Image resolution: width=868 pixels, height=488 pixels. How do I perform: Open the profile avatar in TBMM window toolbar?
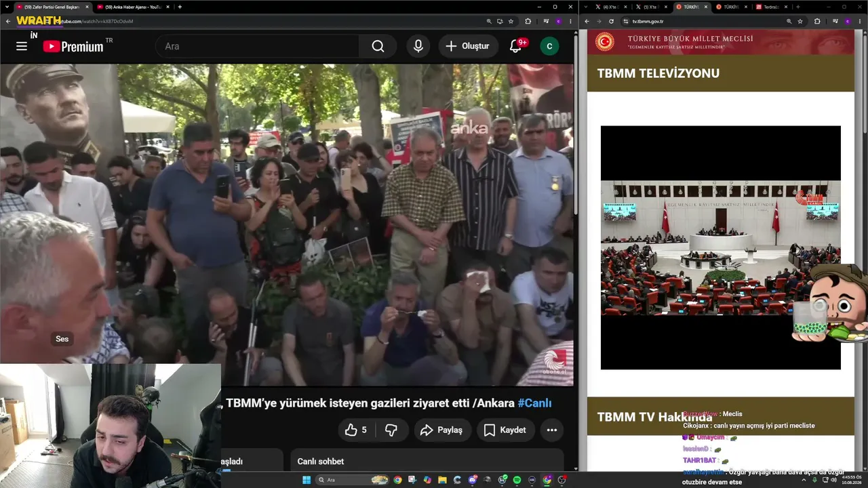846,21
